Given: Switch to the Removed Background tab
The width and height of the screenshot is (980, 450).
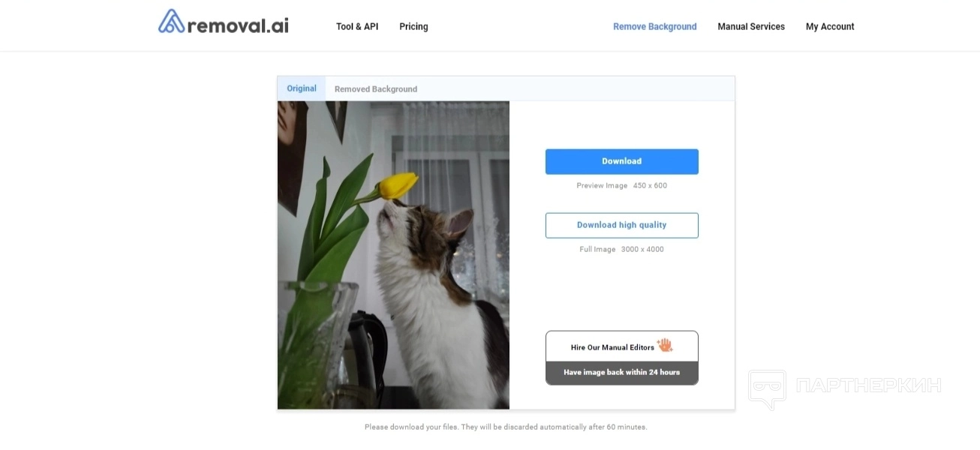Looking at the screenshot, I should [x=376, y=88].
